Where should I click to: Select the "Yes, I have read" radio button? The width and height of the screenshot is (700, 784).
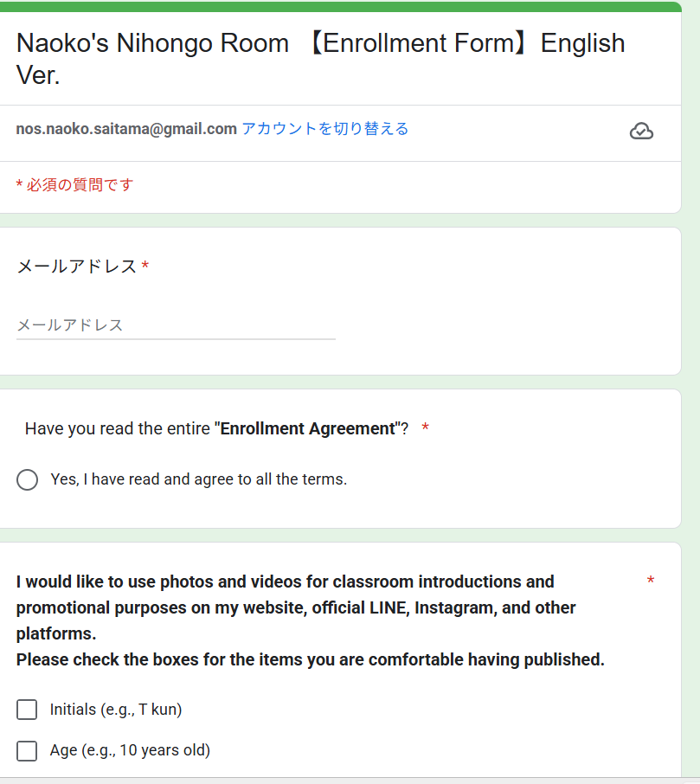click(28, 479)
